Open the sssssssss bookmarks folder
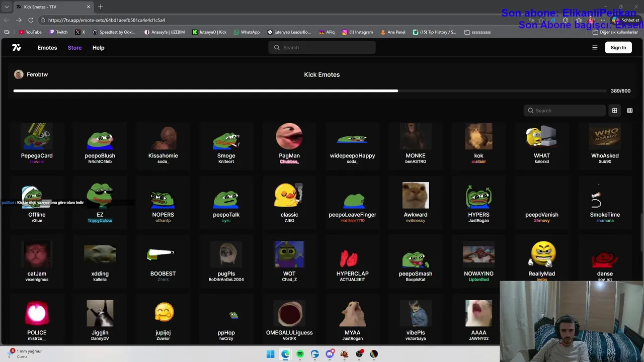644x362 pixels. 477,32
